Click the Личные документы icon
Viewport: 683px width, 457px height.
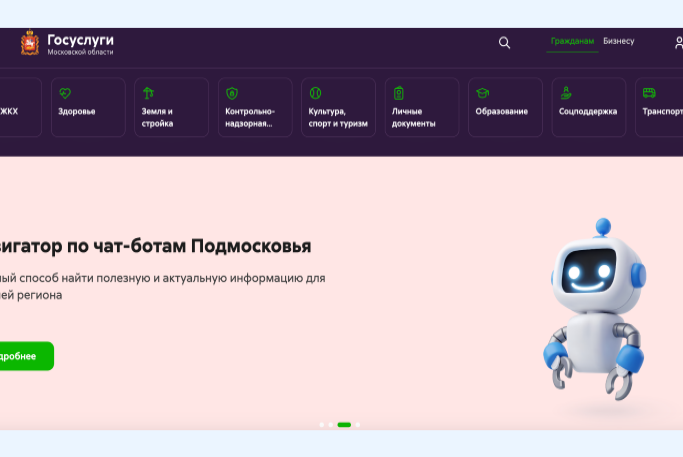(398, 93)
